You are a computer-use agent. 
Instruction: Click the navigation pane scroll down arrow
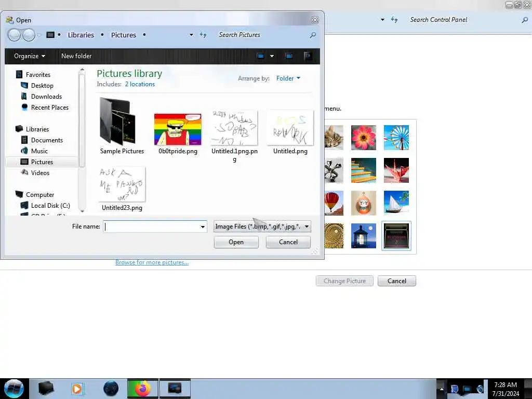[82, 211]
